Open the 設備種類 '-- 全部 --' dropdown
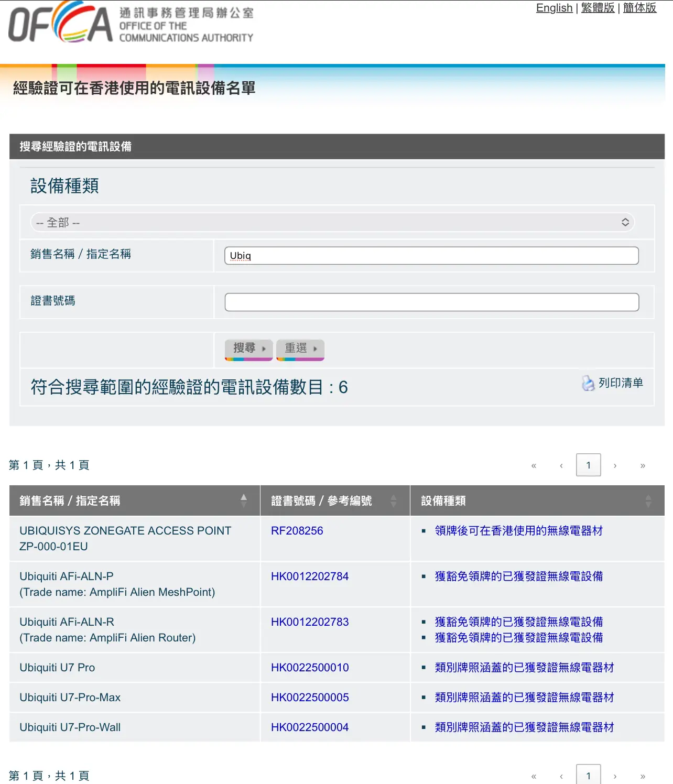The image size is (673, 784). pos(333,222)
